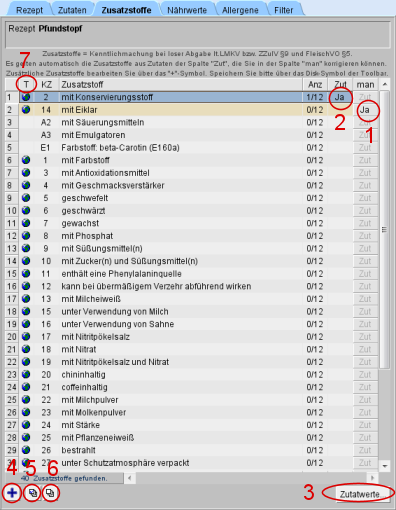396x510 pixels.
Task: Switch to the Nährwerte tab
Action: coord(187,10)
